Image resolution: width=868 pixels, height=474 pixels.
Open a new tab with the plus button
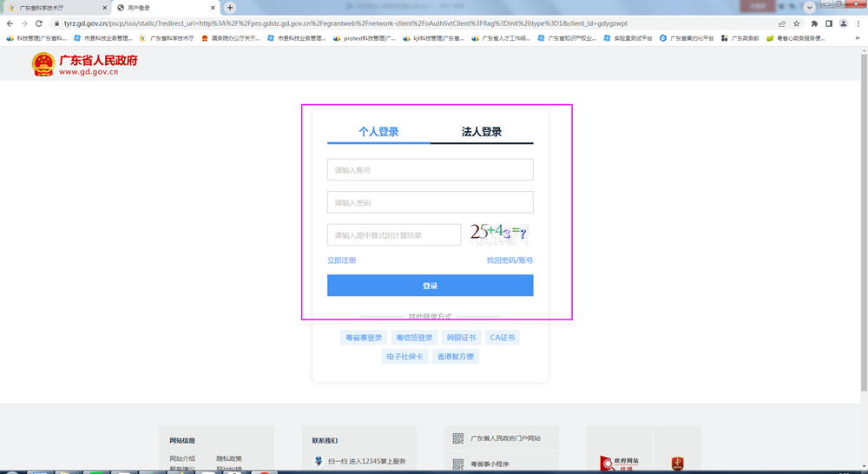click(230, 8)
